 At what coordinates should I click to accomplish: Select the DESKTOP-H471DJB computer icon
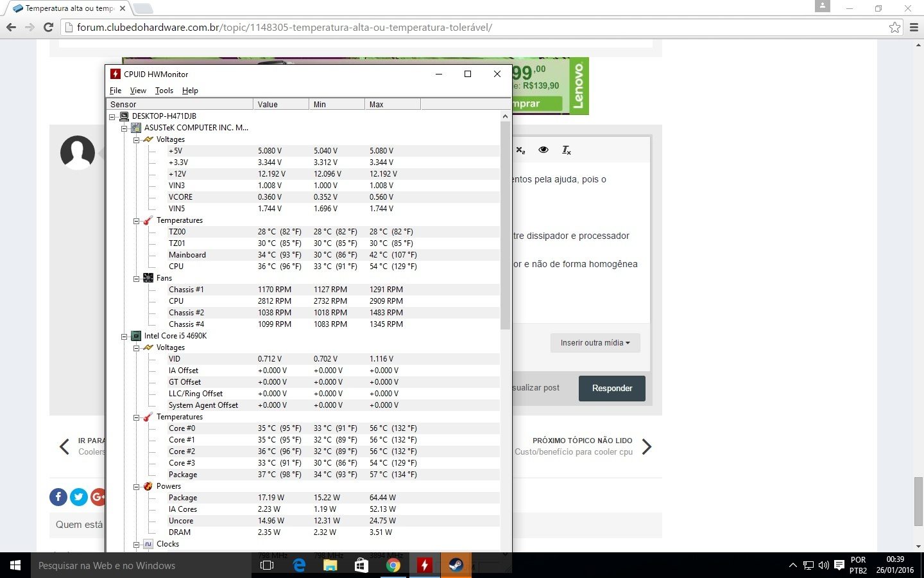tap(124, 116)
